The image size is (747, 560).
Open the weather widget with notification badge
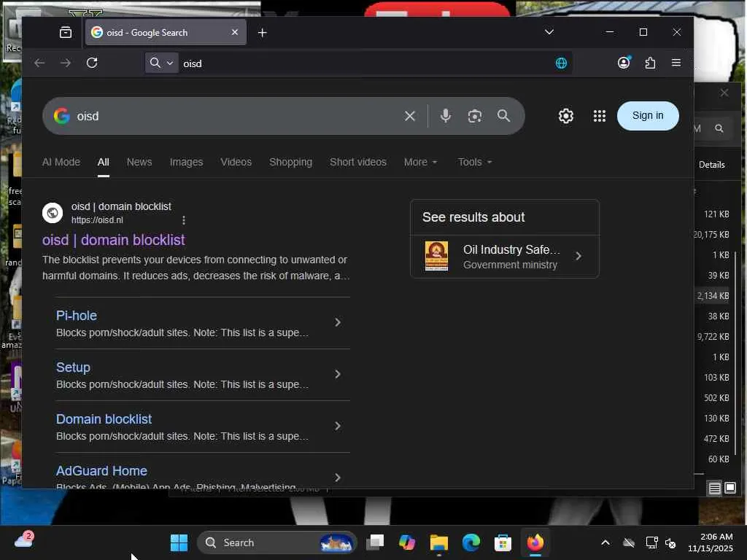click(x=24, y=540)
